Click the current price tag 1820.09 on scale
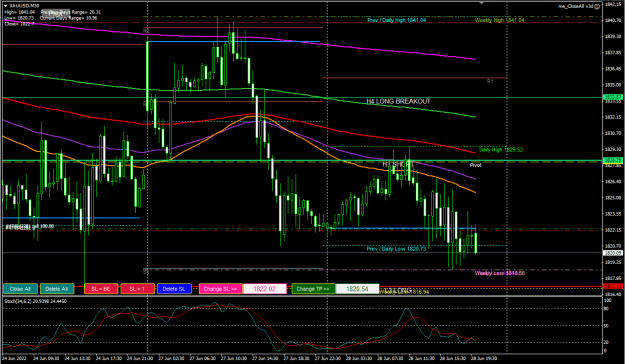The image size is (625, 364). (x=613, y=253)
